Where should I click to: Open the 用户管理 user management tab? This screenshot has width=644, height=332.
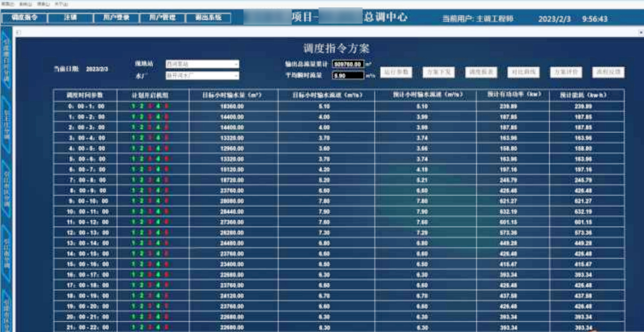click(x=162, y=17)
